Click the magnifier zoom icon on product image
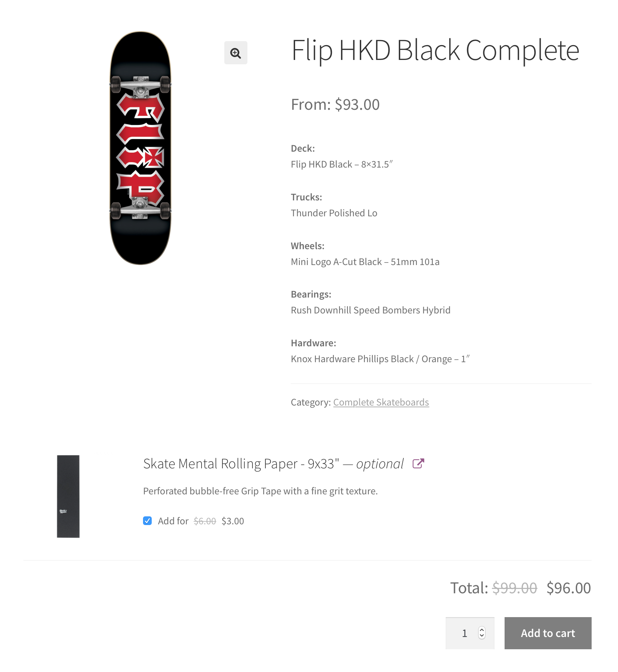 235,53
